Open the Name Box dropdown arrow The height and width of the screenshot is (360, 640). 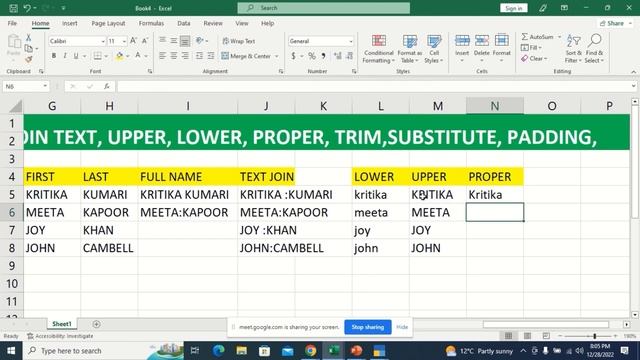point(45,87)
